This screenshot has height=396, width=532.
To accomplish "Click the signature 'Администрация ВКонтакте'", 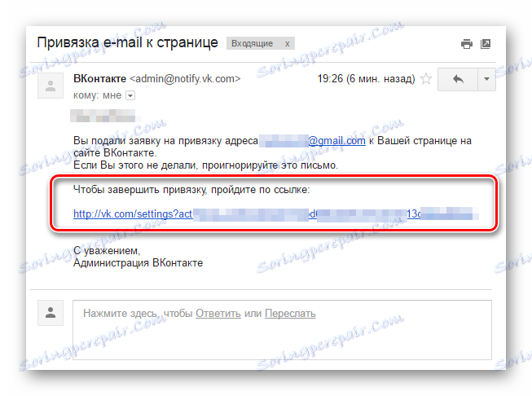I will [x=138, y=263].
